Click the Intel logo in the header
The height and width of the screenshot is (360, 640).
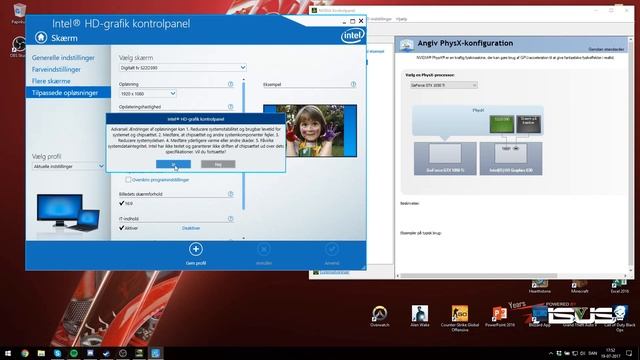[x=352, y=36]
